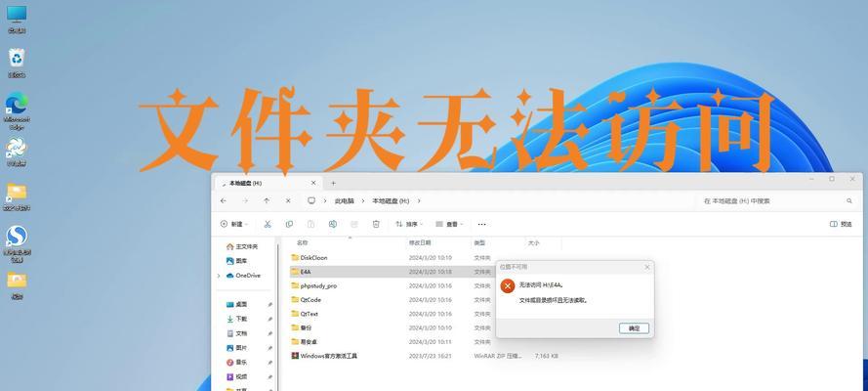Open the 查看 view dropdown
Image resolution: width=868 pixels, height=391 pixels.
(x=449, y=224)
